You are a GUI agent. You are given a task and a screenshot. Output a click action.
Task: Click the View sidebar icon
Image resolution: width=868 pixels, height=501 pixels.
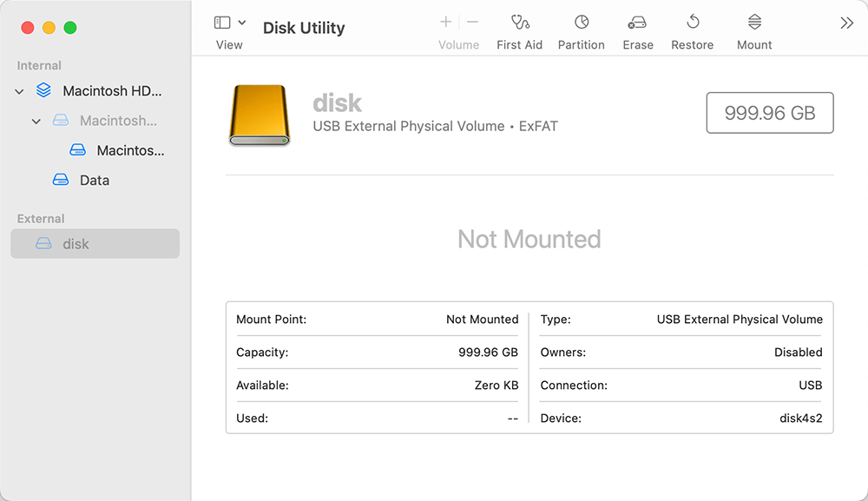pos(222,20)
